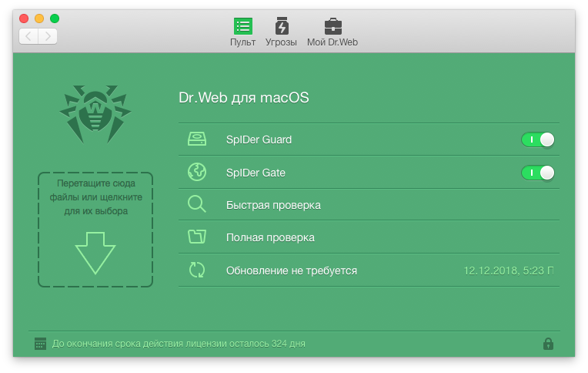Viewport: 588px width, 373px height.
Task: Open license info: осталось 324 дня
Action: tap(179, 344)
